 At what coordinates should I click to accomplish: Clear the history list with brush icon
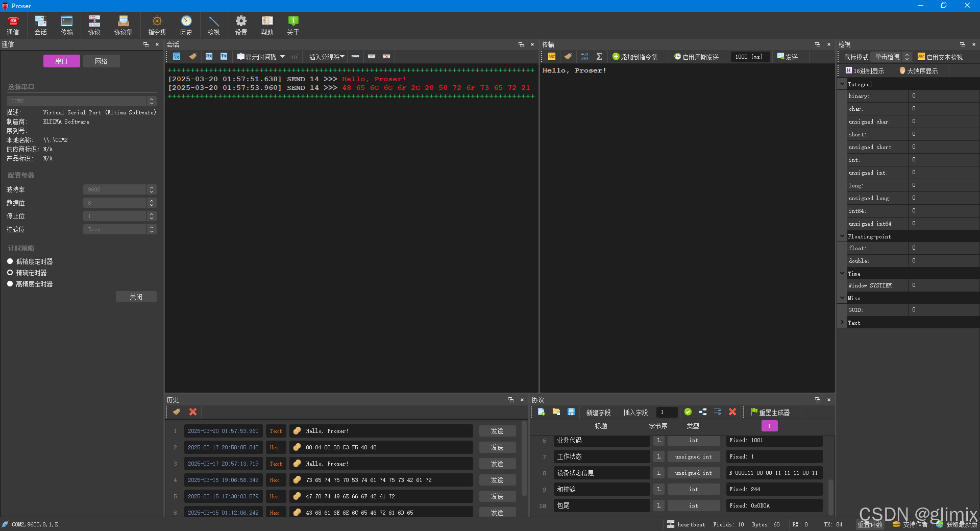[177, 412]
